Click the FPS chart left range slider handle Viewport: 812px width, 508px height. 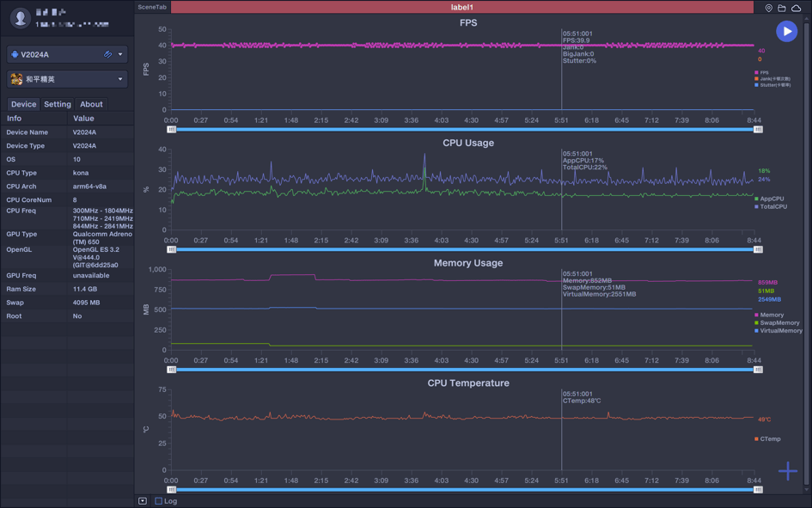click(172, 130)
